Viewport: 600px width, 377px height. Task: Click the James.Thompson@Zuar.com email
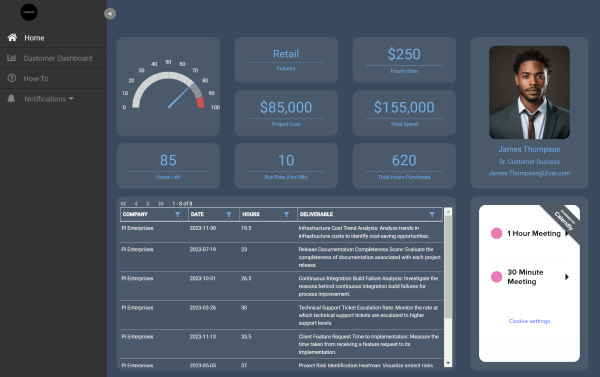point(529,173)
